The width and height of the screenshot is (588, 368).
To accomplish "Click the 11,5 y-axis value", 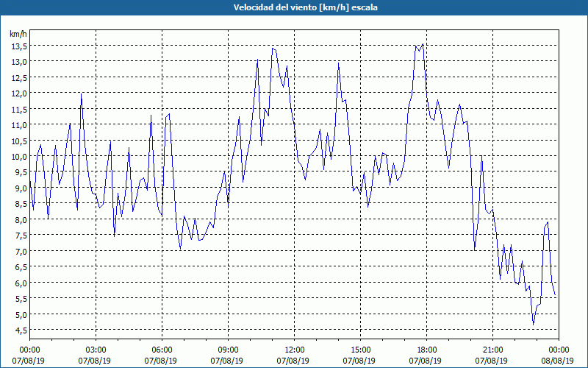I will (x=19, y=109).
